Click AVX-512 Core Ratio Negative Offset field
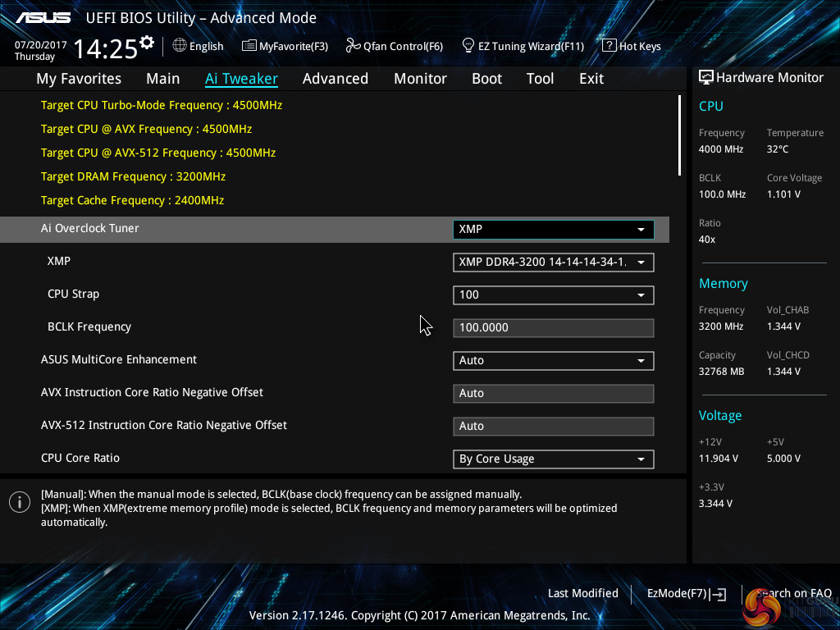840x630 pixels. 553,427
